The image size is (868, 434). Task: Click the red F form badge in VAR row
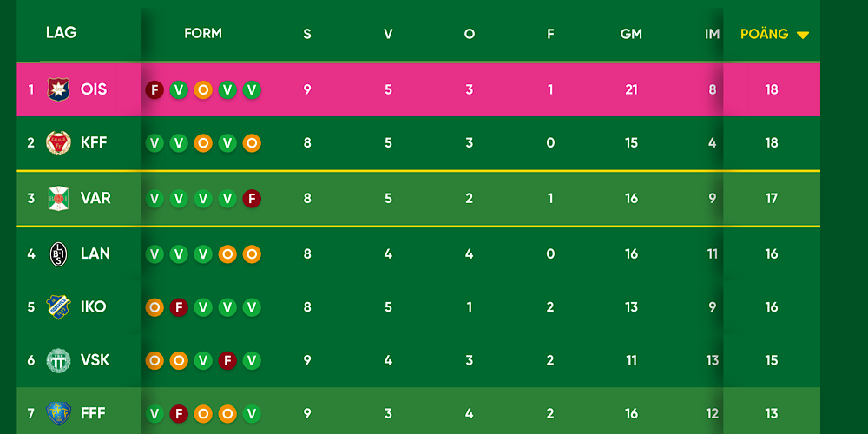pyautogui.click(x=252, y=198)
